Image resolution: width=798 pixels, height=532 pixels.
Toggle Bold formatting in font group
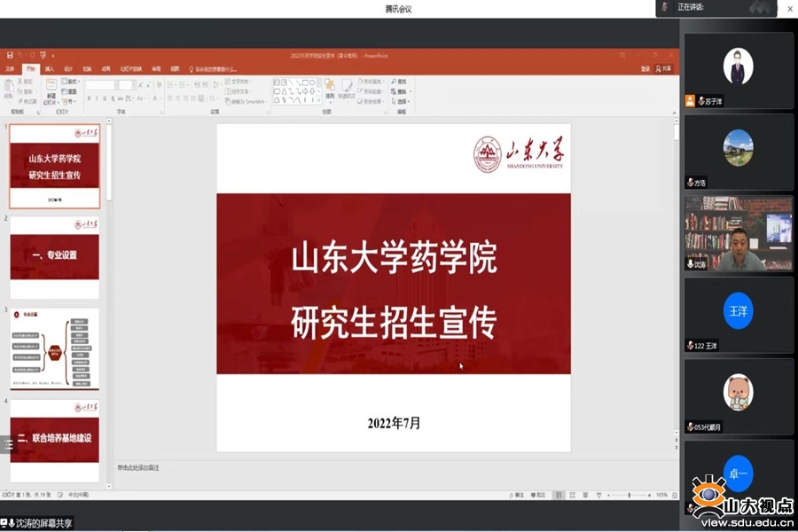coord(88,99)
